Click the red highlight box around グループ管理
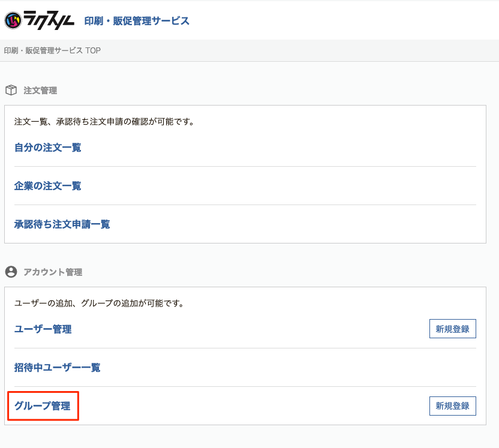This screenshot has width=499, height=448. pos(43,406)
